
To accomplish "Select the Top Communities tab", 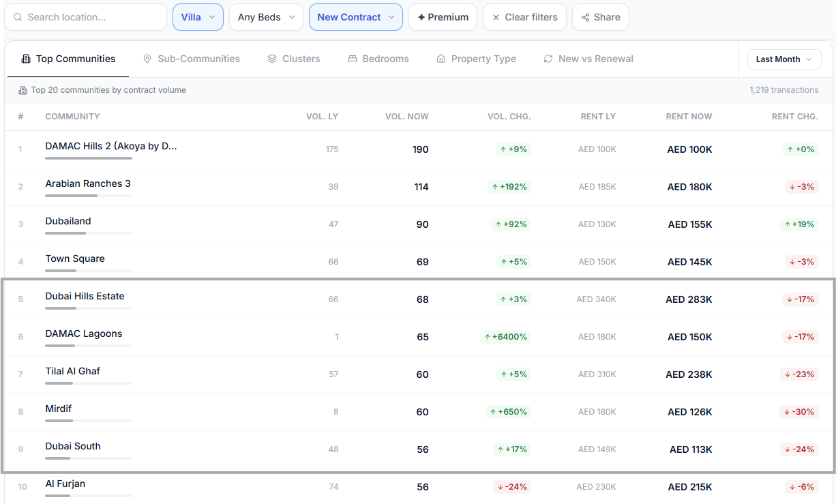I will point(68,59).
